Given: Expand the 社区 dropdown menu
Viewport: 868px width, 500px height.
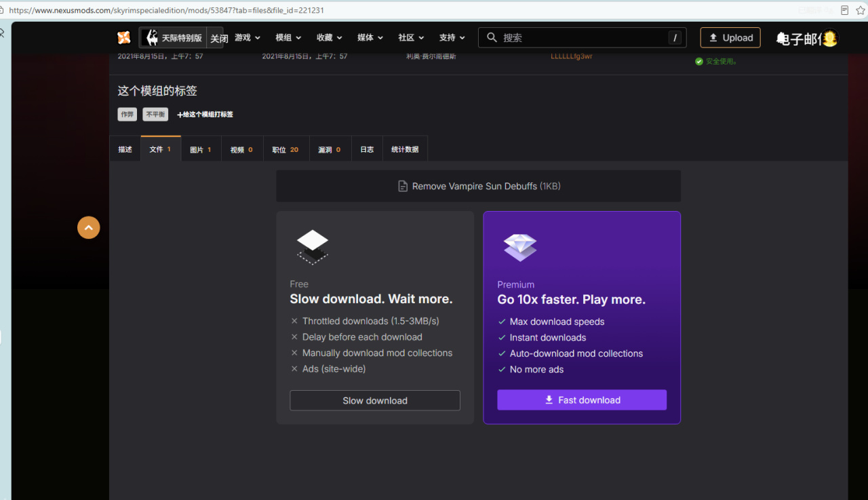Looking at the screenshot, I should (411, 38).
